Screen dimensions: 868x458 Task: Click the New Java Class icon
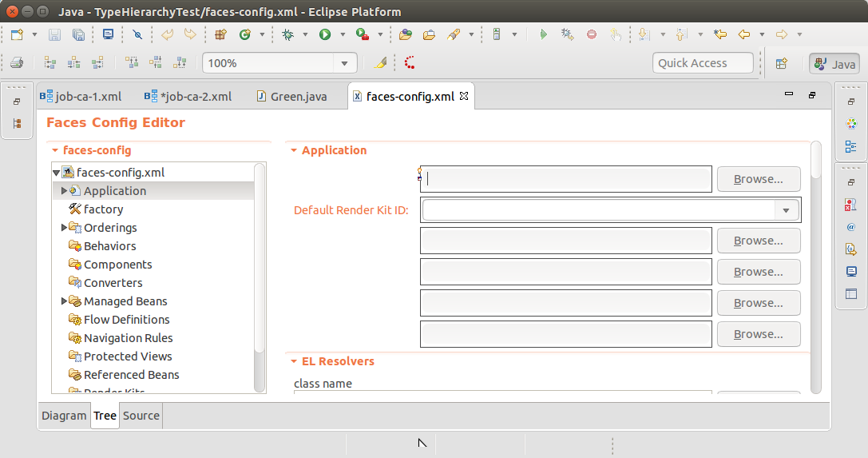(x=244, y=34)
